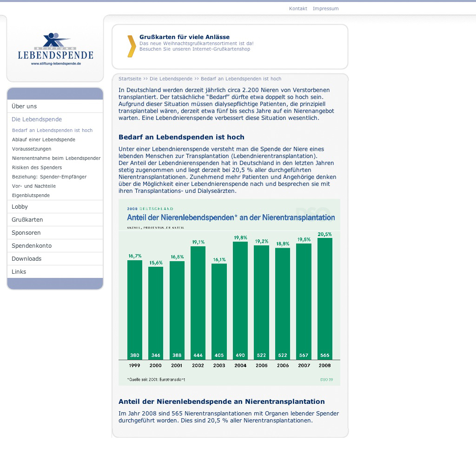Image resolution: width=476 pixels, height=461 pixels.
Task: Click the 2008 bar showing 20,5%
Action: coord(325,299)
